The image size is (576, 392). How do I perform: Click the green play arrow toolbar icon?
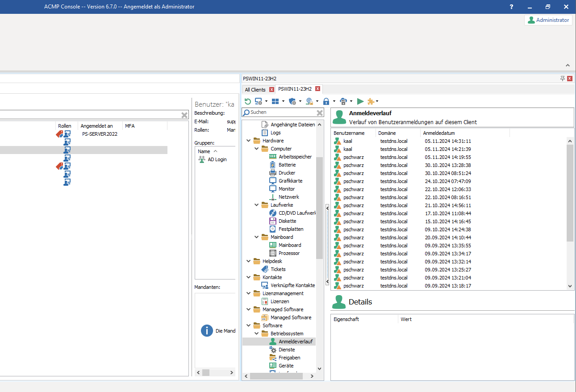(x=360, y=101)
